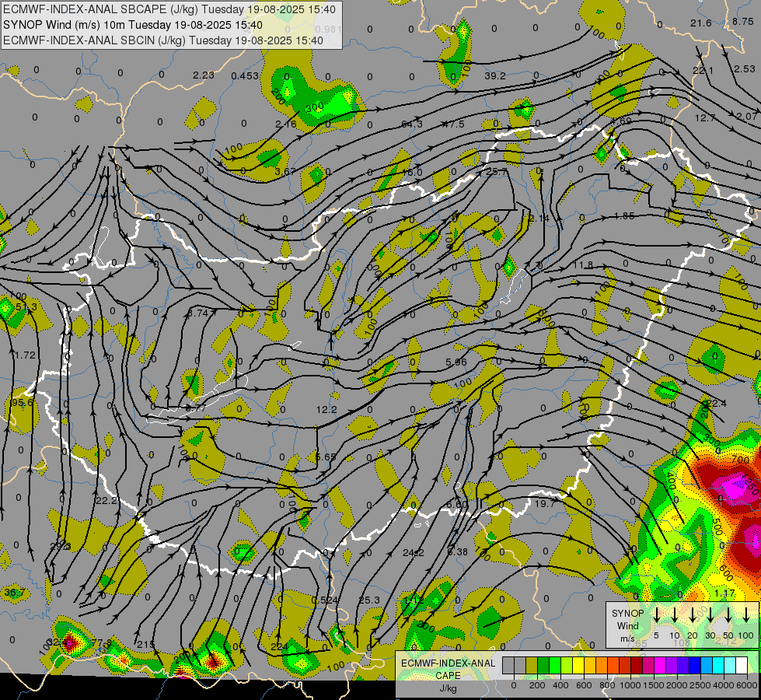The width and height of the screenshot is (761, 700).
Task: Click the 6000 tick label on the CAPE scale
Action: [747, 685]
